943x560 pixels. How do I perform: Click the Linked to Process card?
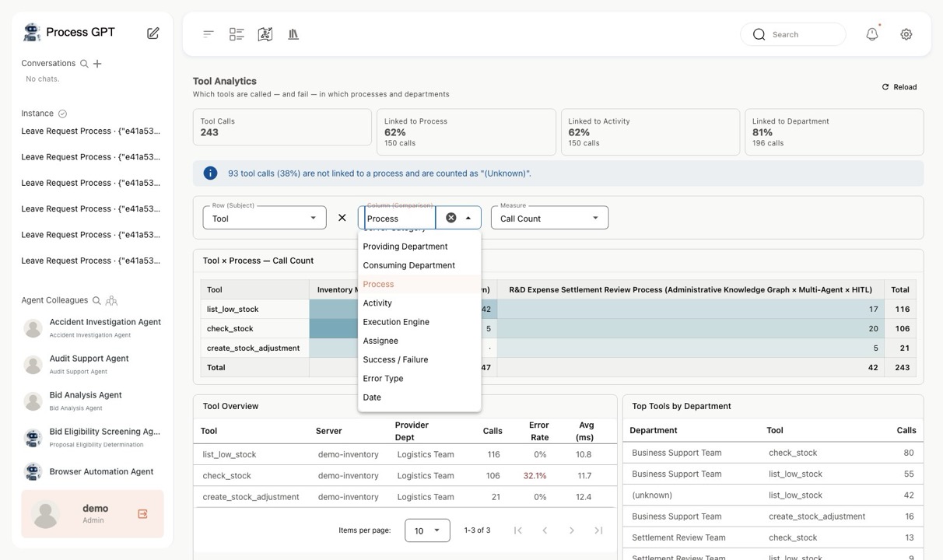[x=466, y=132]
